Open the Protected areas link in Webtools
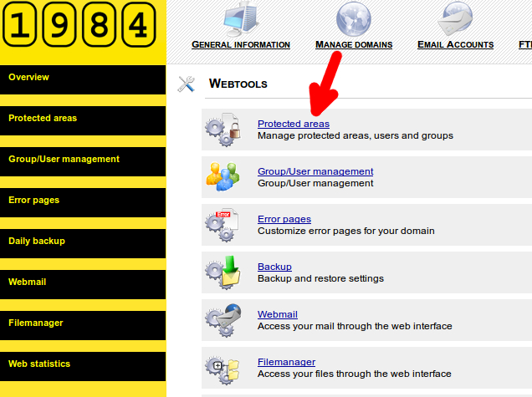The height and width of the screenshot is (397, 532). pos(293,124)
